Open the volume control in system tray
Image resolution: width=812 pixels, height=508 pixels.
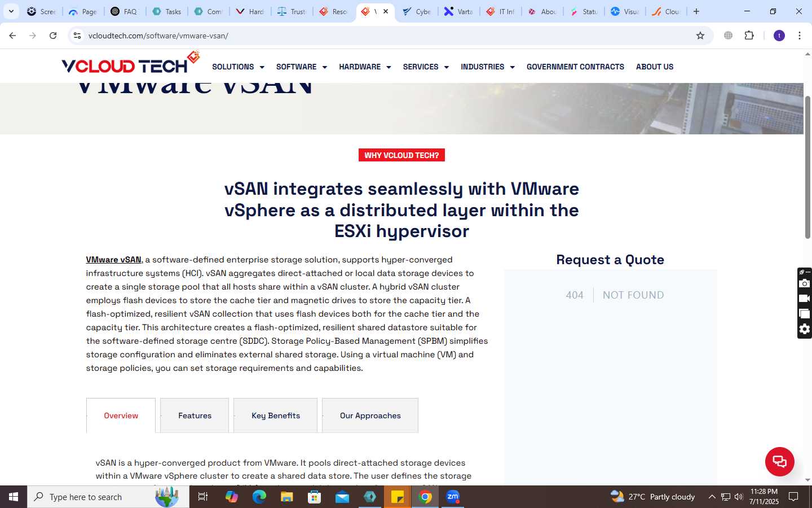tap(739, 497)
